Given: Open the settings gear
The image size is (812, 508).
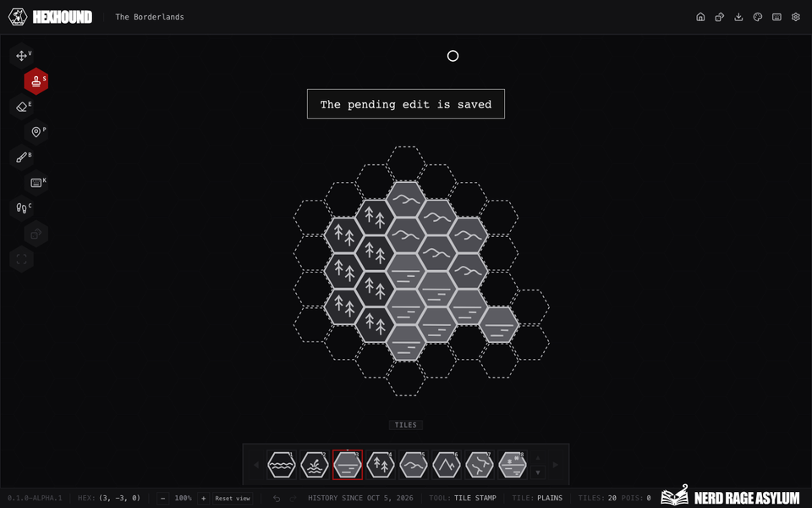Looking at the screenshot, I should pos(796,17).
